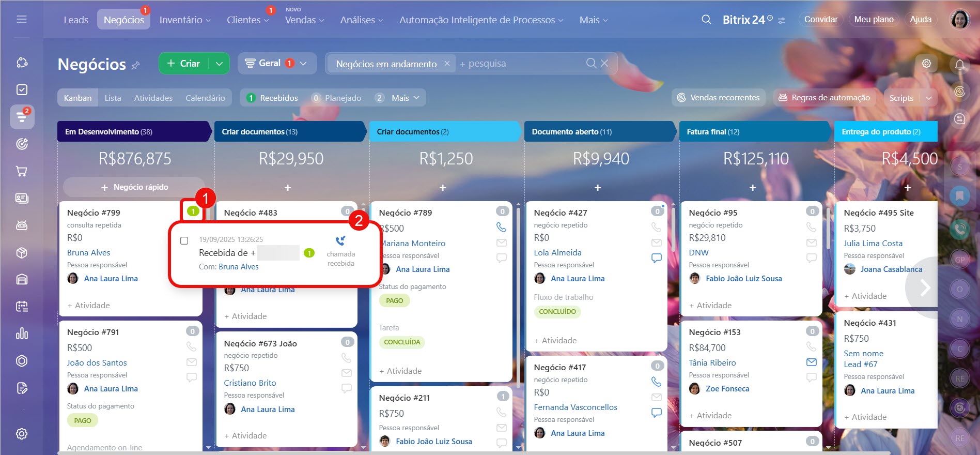The image size is (980, 455).
Task: Click search magnifier in top bar
Action: (x=706, y=20)
